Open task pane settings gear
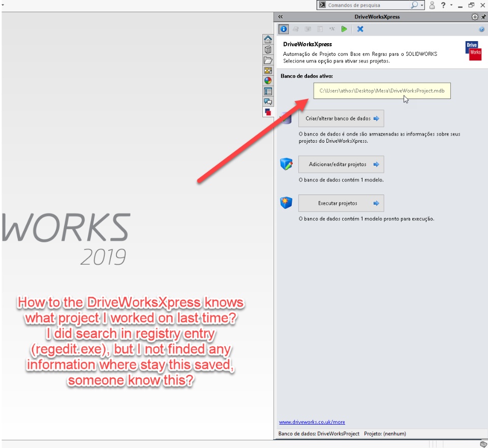The width and height of the screenshot is (488, 448). tap(475, 17)
